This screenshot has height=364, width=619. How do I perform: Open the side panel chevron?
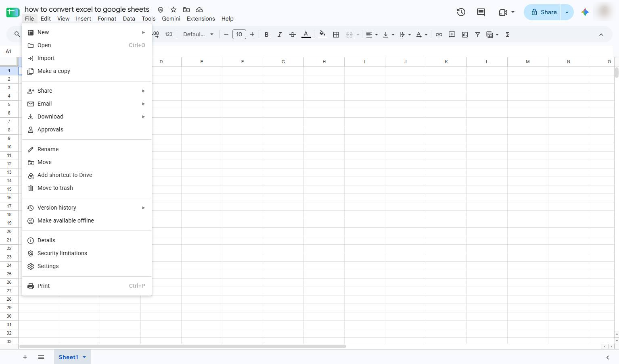(x=608, y=357)
